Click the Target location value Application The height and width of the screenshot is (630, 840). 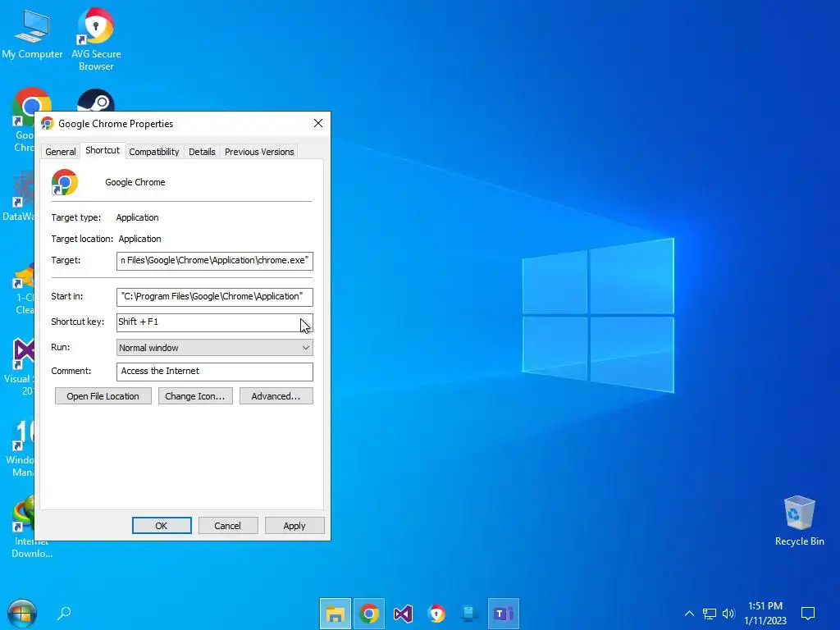(x=139, y=239)
